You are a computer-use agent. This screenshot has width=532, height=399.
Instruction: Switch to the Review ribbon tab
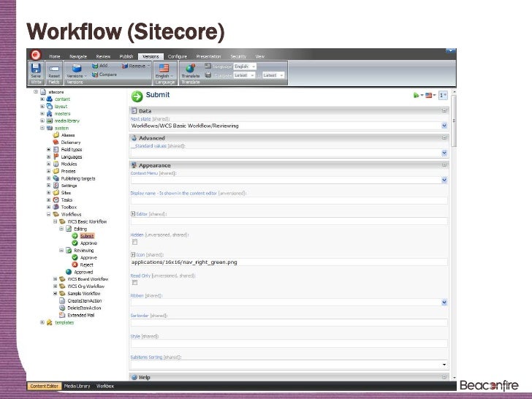click(x=103, y=57)
